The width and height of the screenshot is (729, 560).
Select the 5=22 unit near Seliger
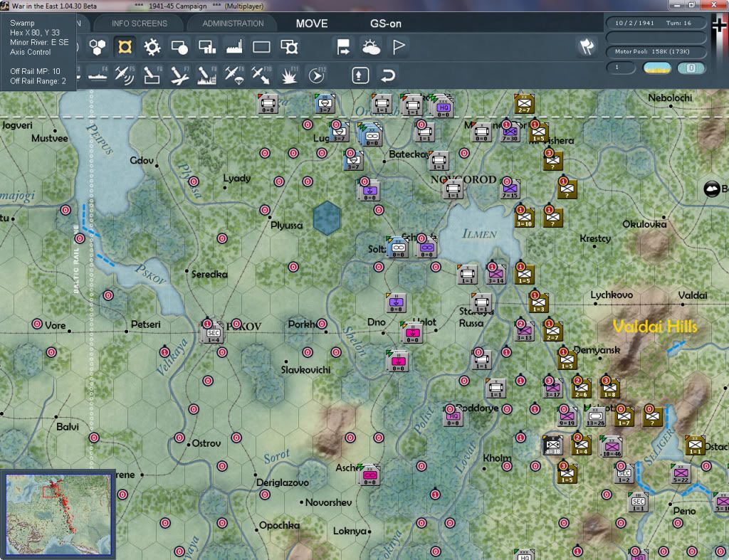pyautogui.click(x=681, y=474)
